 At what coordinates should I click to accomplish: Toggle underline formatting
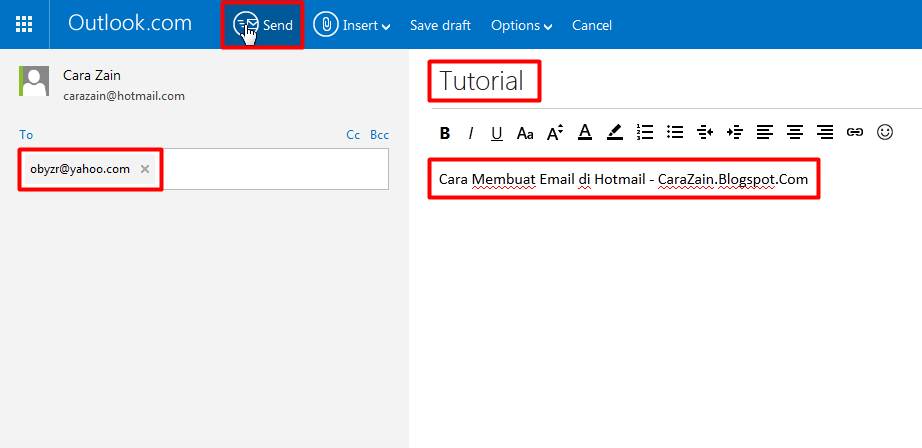pos(497,133)
